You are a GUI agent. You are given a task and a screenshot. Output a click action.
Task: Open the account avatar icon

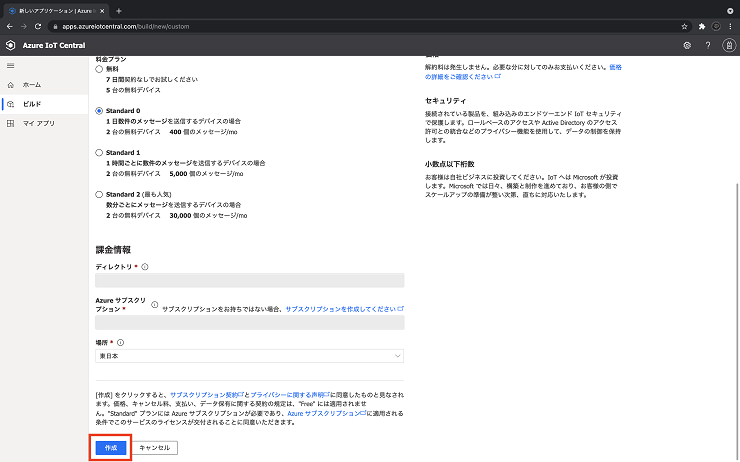729,45
